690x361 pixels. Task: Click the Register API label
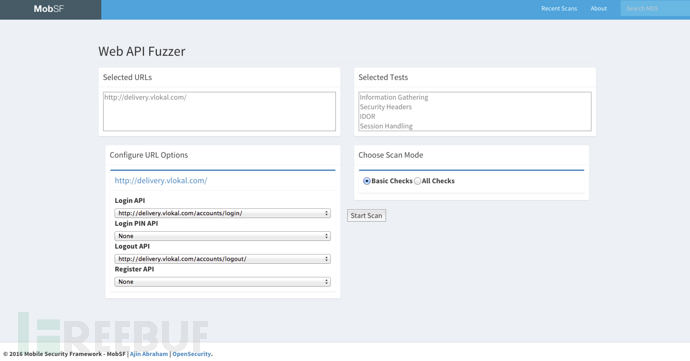[134, 269]
